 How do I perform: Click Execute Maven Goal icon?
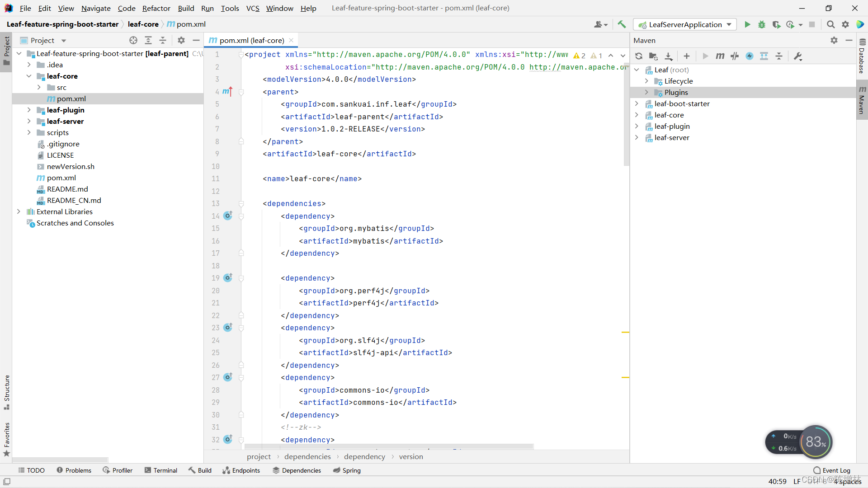coord(720,56)
